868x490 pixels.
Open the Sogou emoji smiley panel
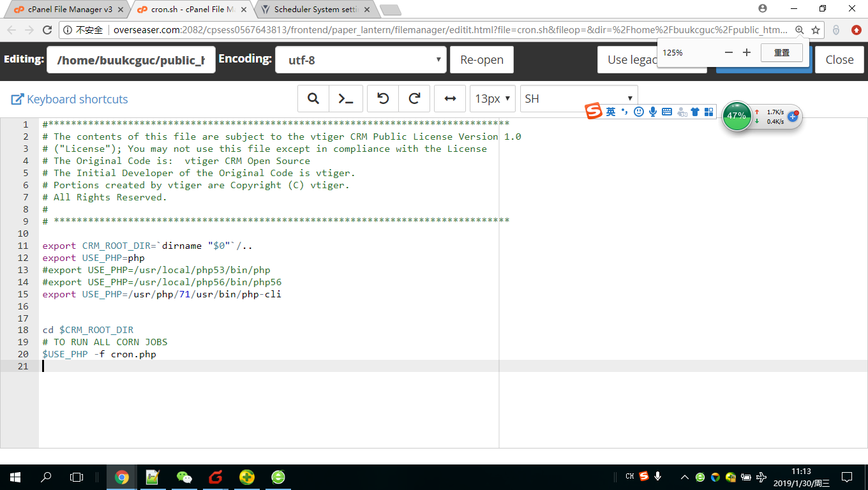tap(639, 112)
